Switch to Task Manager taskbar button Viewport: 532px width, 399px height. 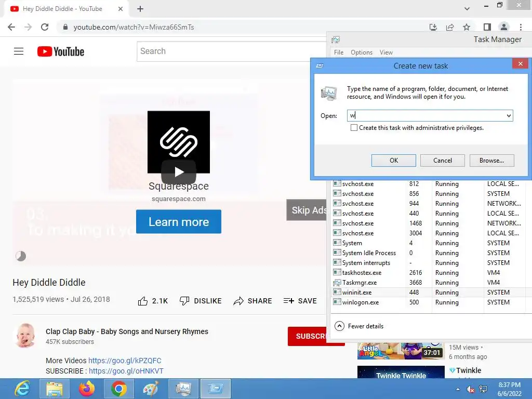click(x=183, y=389)
